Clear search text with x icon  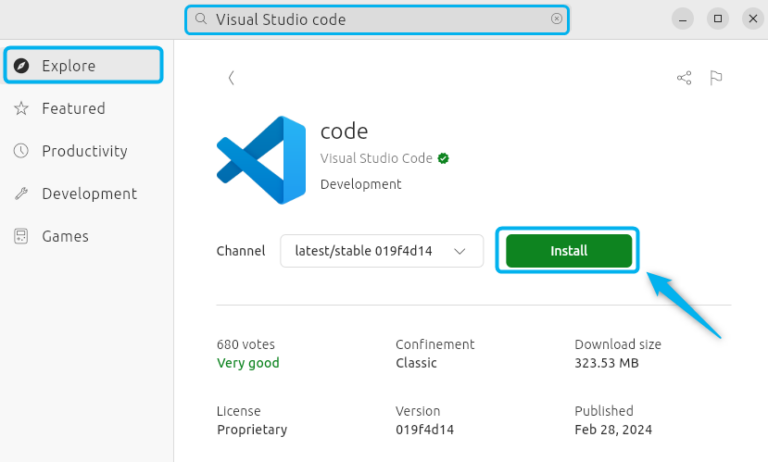pyautogui.click(x=556, y=19)
